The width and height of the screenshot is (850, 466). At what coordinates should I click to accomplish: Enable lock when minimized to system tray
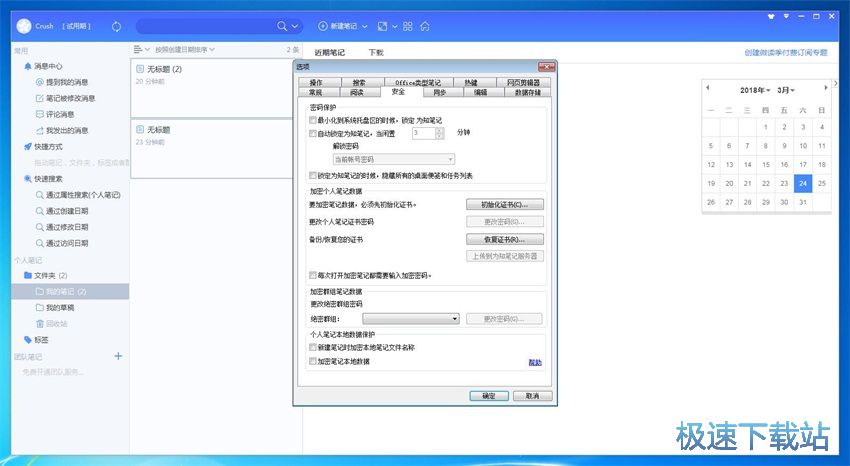(313, 120)
